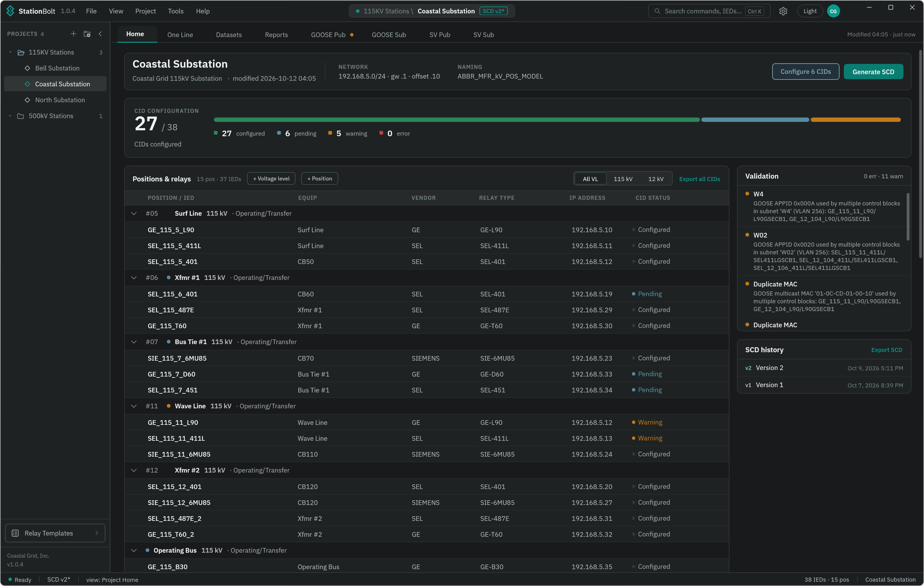Collapse position #11 Wave Line
Screen dimensions: 924x586
coord(134,406)
